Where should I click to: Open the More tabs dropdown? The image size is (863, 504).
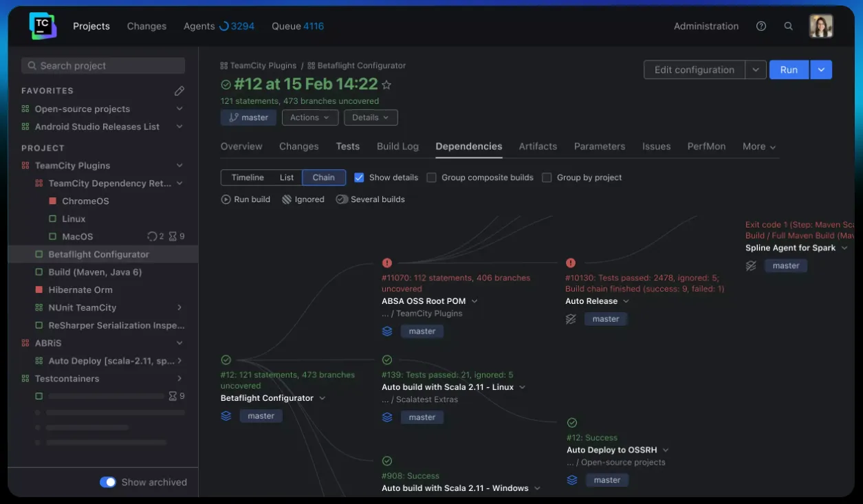(759, 146)
